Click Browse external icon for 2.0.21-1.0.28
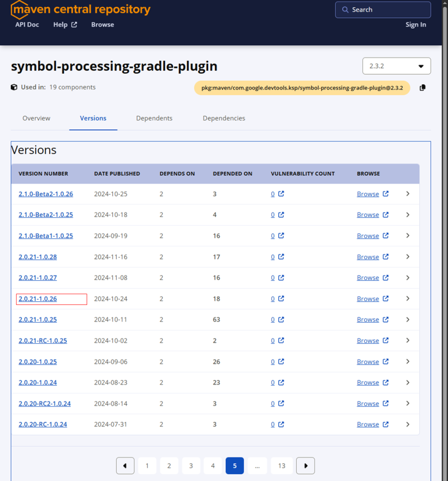The height and width of the screenshot is (481, 448). (x=385, y=257)
